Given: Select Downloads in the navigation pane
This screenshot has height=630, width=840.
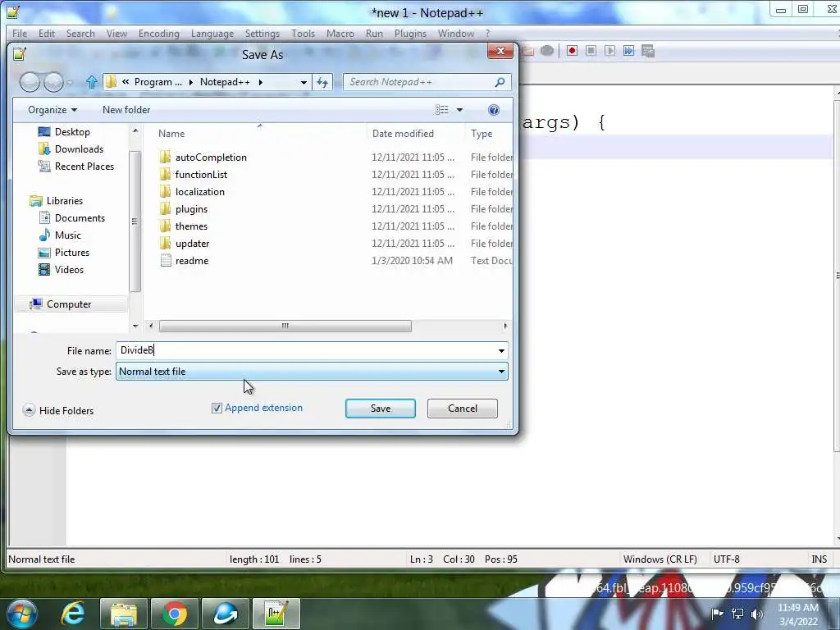Looking at the screenshot, I should click(x=79, y=149).
